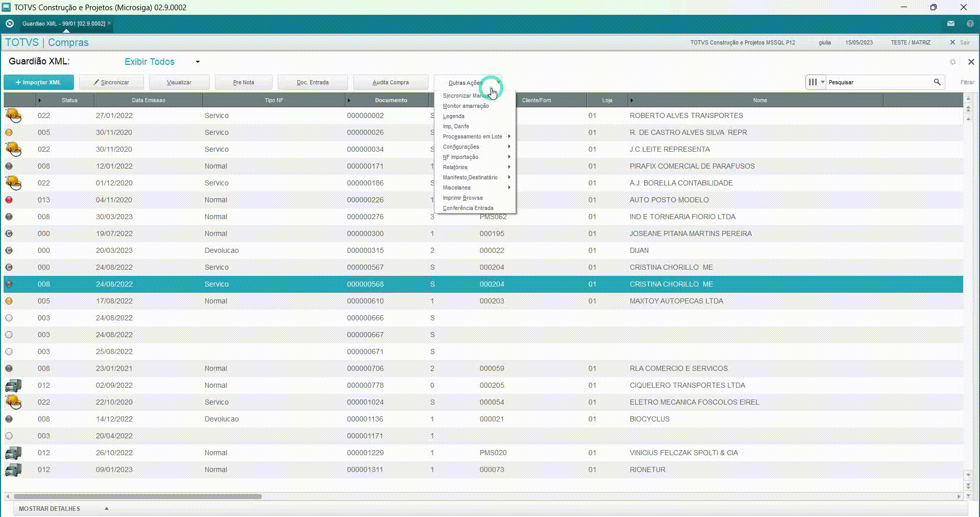Click the Sincronizar button

click(111, 82)
